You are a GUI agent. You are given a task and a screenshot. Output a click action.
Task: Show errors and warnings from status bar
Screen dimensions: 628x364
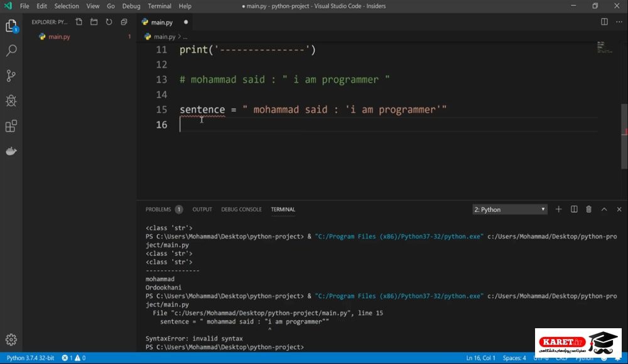pos(73,358)
